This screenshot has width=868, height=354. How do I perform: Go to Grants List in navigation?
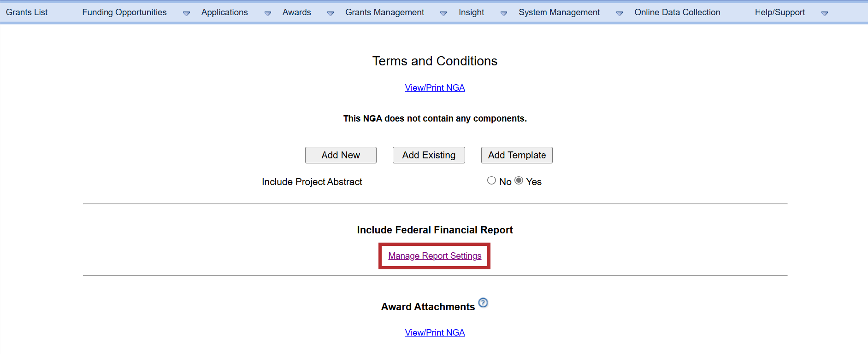27,12
